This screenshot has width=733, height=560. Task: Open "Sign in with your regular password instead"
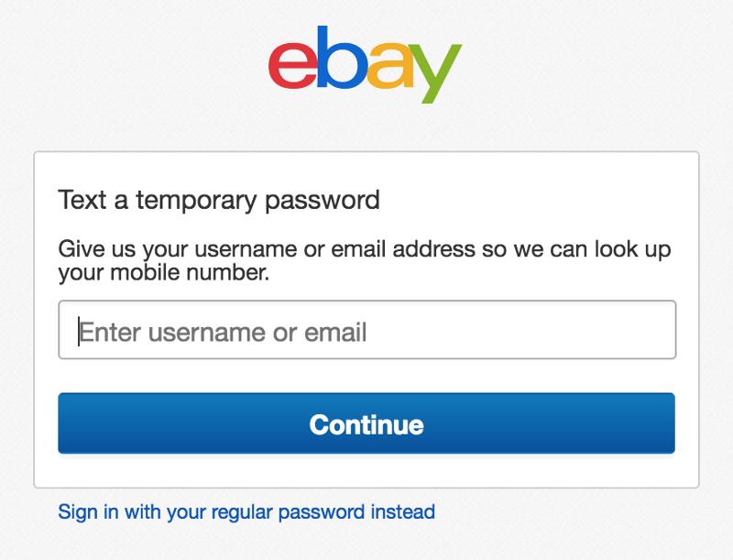246,511
